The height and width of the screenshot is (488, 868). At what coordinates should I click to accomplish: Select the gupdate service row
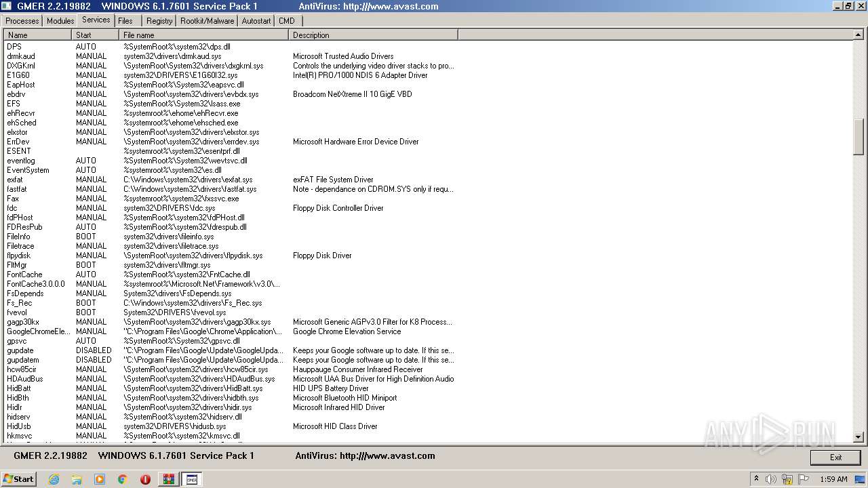pos(231,350)
